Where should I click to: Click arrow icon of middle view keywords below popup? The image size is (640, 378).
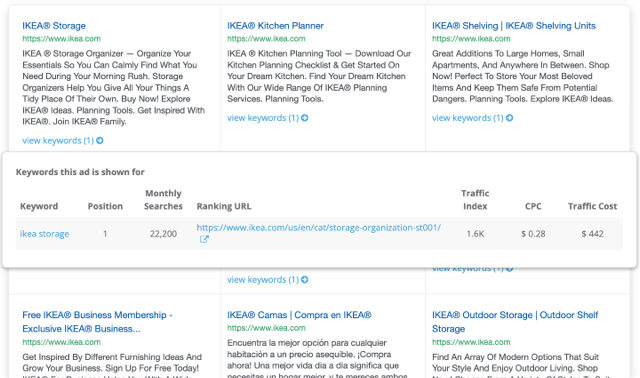[x=305, y=280]
